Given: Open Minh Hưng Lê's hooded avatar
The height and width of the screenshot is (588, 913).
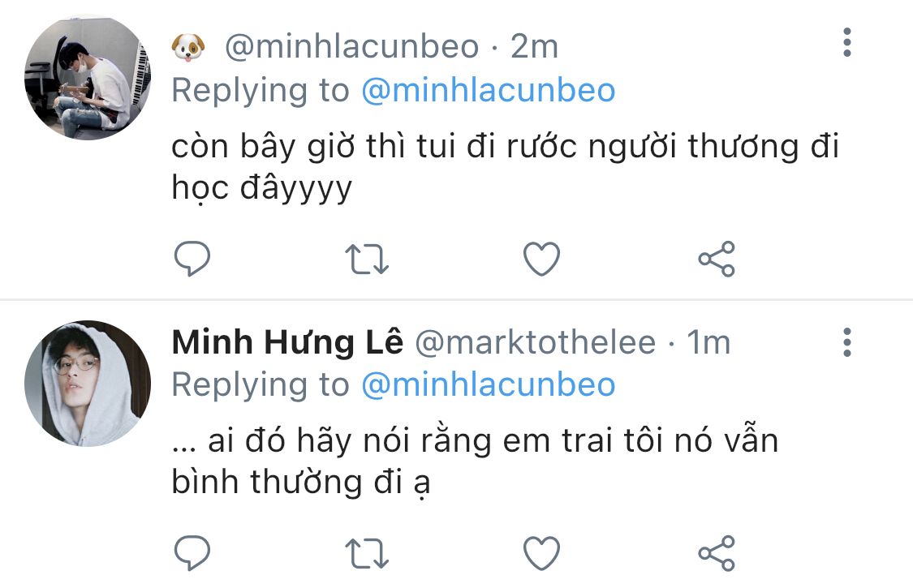Looking at the screenshot, I should click(x=88, y=384).
